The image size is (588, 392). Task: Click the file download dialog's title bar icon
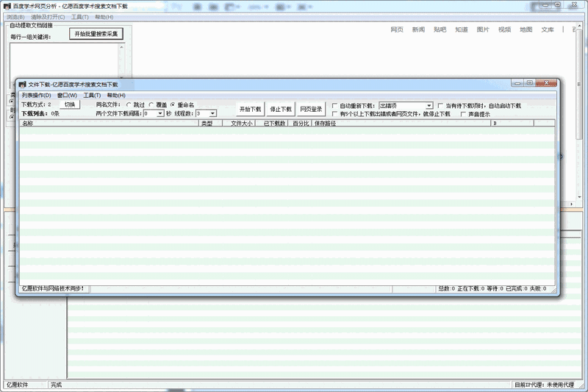[22, 85]
